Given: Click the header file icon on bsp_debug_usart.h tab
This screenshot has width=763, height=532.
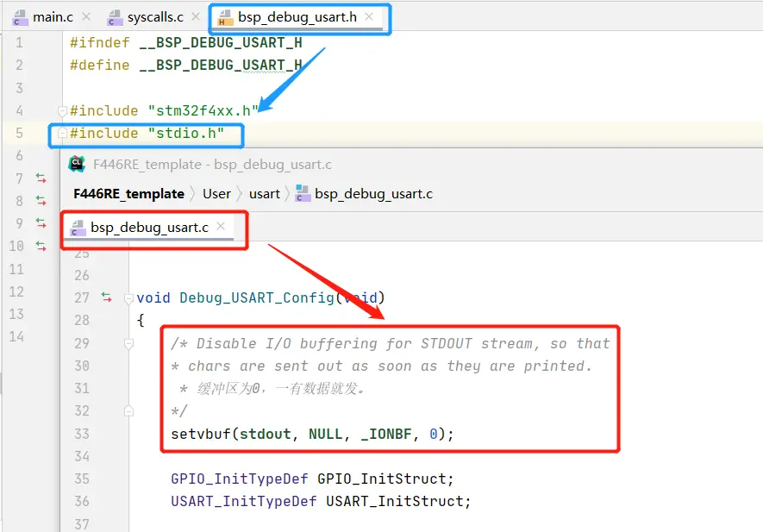Looking at the screenshot, I should 225,18.
